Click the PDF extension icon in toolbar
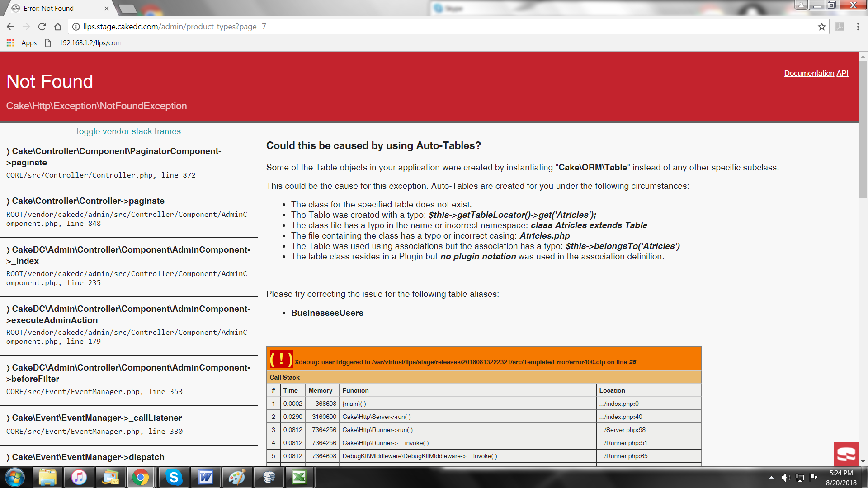Image resolution: width=868 pixels, height=488 pixels. (x=840, y=27)
